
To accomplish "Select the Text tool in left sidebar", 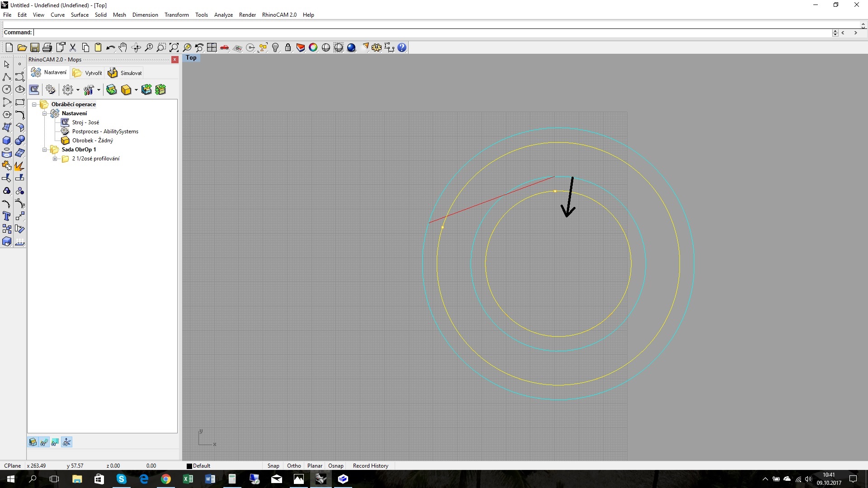I will pos(7,216).
